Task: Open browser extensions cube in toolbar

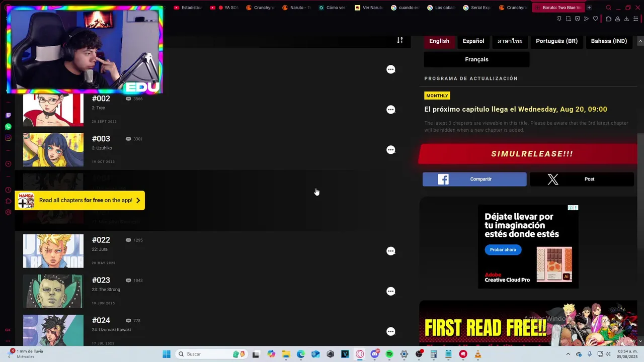Action: pyautogui.click(x=608, y=19)
